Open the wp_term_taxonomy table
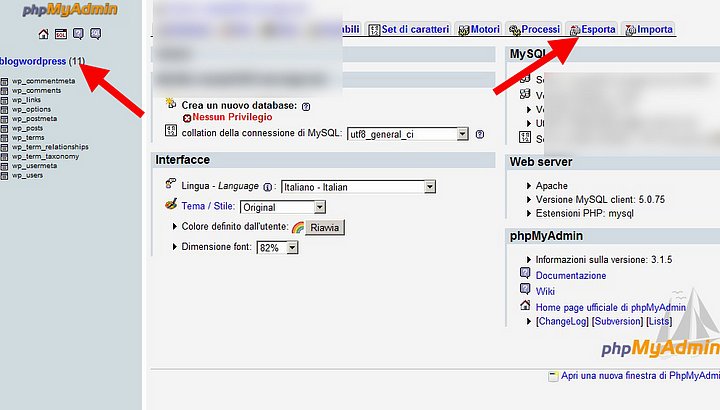 45,157
